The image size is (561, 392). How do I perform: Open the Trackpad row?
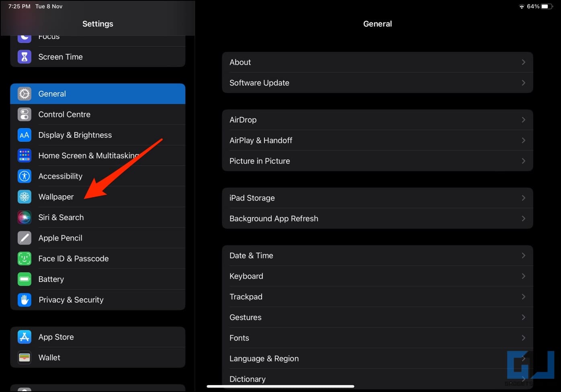pyautogui.click(x=377, y=297)
